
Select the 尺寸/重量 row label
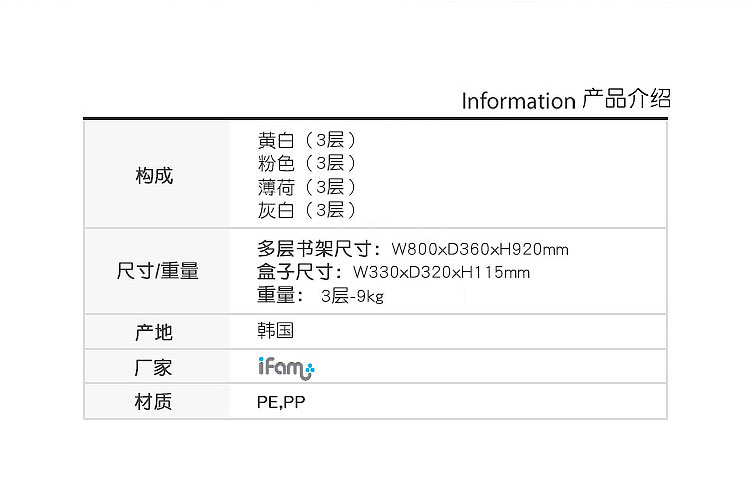[157, 271]
